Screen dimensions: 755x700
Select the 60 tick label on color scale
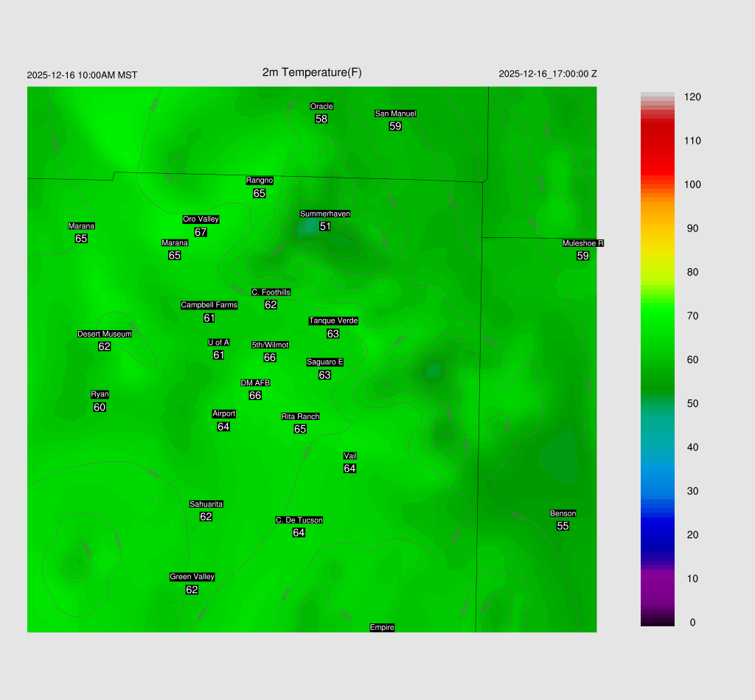(x=692, y=360)
